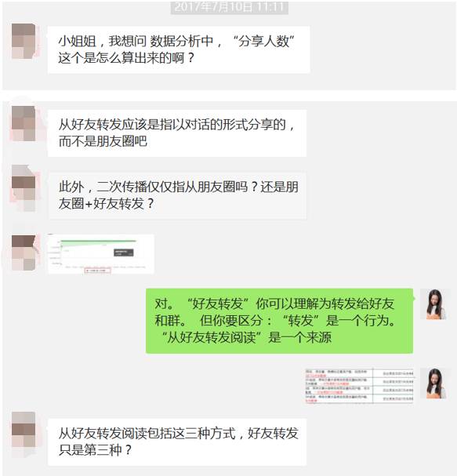Click the blurred avatar beside the last message

[x=24, y=431]
